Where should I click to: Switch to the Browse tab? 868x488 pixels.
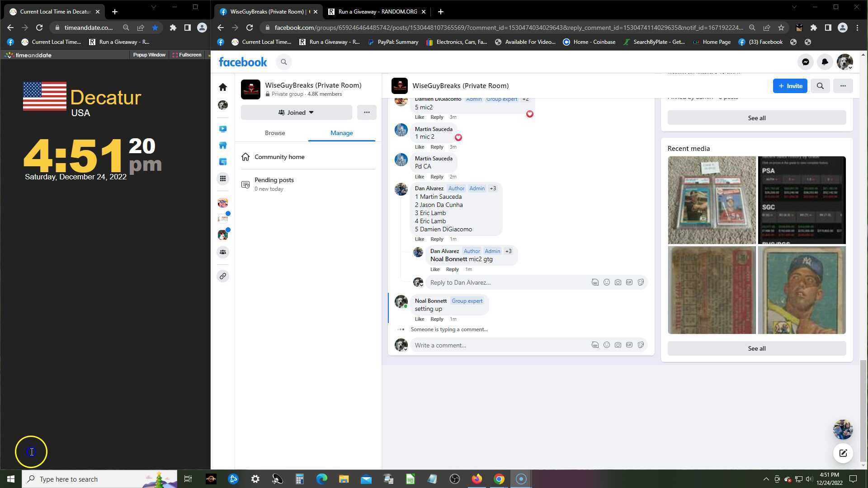pos(275,133)
